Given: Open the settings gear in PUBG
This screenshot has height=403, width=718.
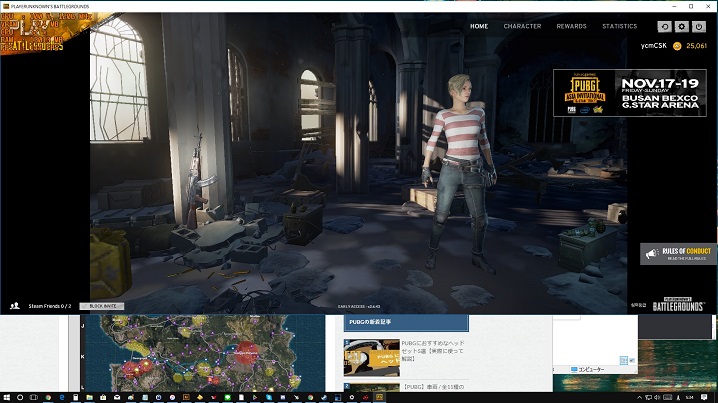Looking at the screenshot, I should pos(681,27).
